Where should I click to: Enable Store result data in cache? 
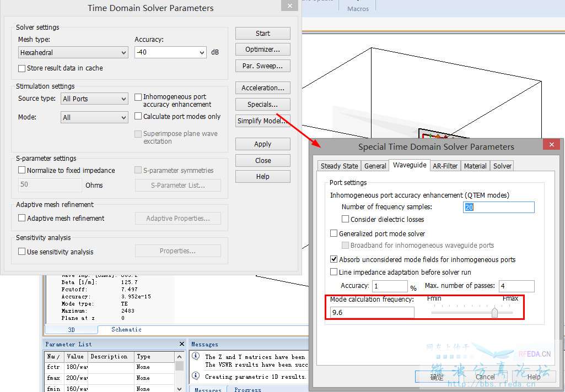pyautogui.click(x=22, y=68)
